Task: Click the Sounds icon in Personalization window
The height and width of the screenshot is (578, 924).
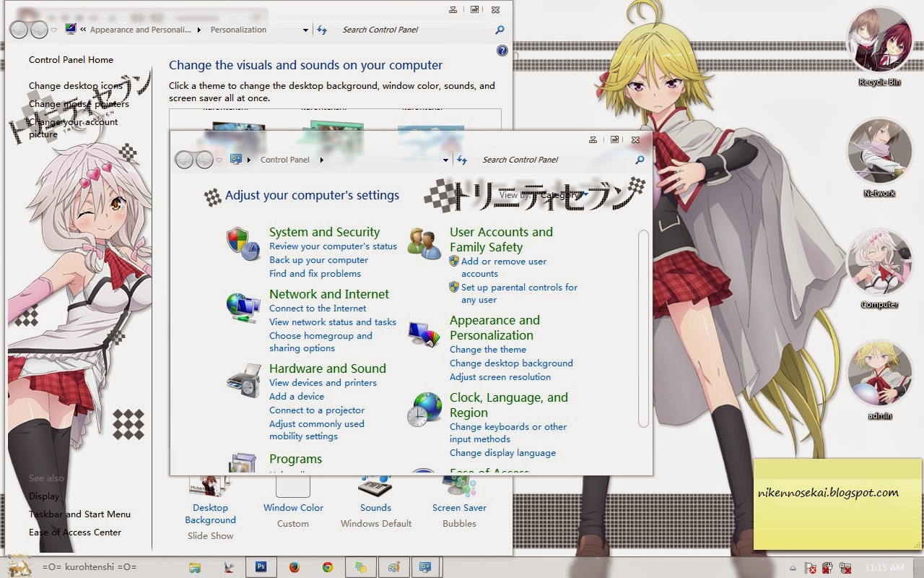Action: click(x=375, y=486)
